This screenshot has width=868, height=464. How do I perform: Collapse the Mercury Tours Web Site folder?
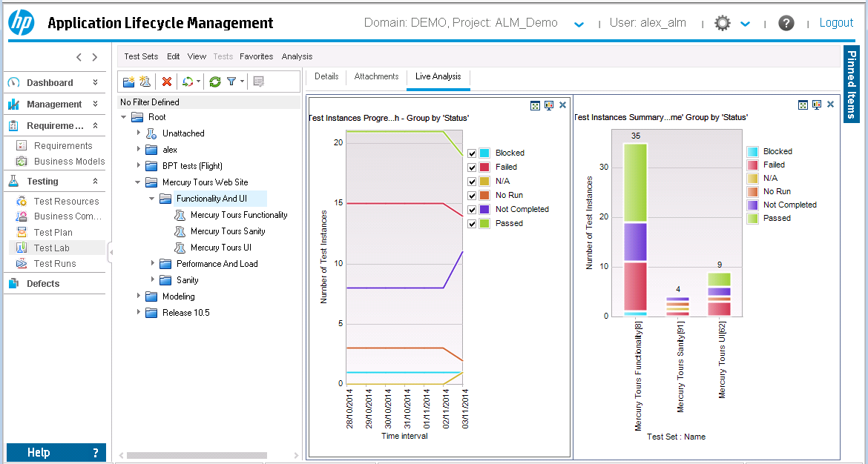click(138, 182)
